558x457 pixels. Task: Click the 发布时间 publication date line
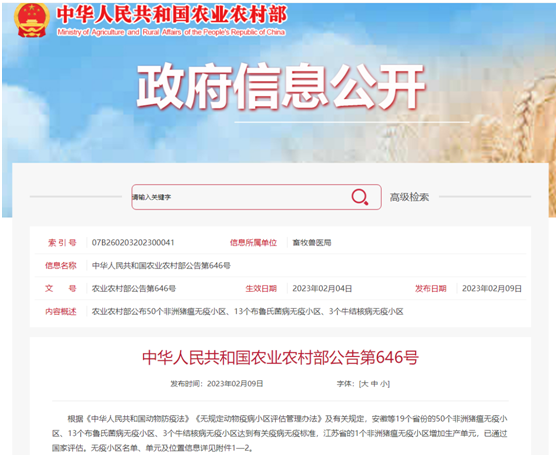(x=217, y=384)
